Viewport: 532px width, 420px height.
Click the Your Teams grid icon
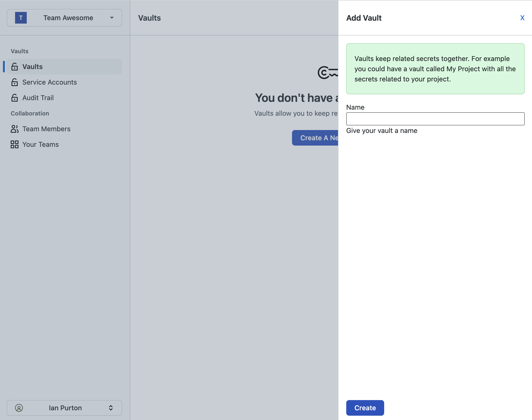(15, 144)
